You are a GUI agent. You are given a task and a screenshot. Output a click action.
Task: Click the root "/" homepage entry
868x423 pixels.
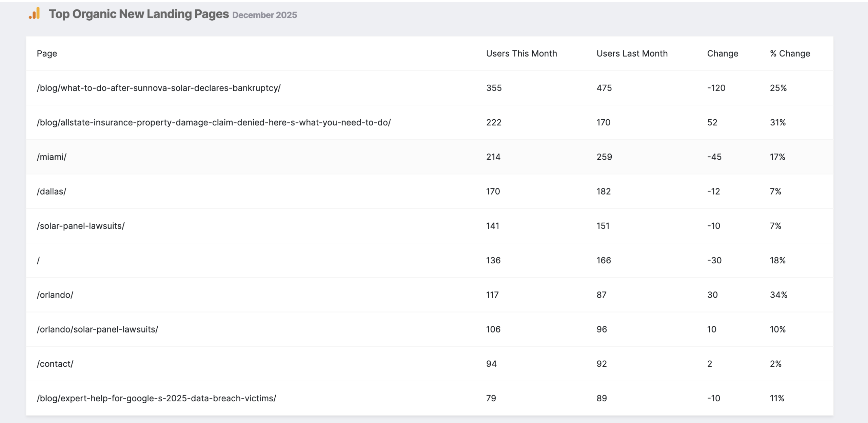pyautogui.click(x=38, y=260)
